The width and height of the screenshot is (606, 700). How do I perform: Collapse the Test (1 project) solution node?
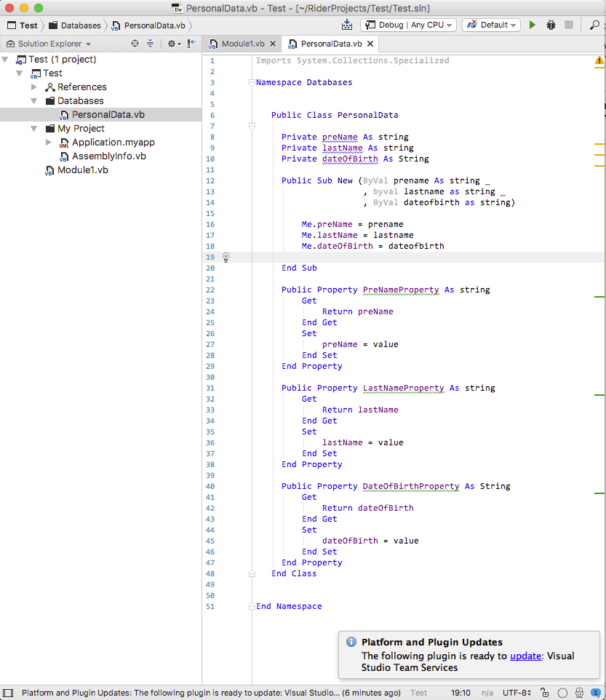pos(5,60)
